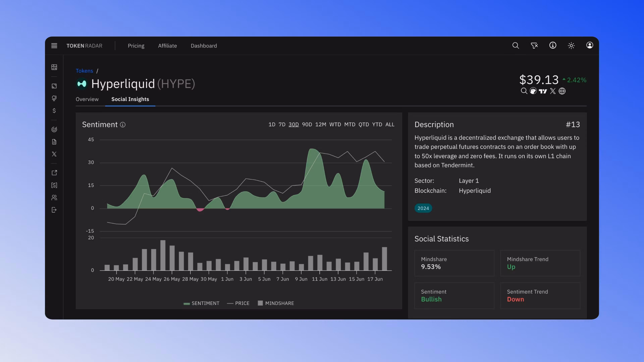This screenshot has width=644, height=362.
Task: Select the Social Insights tab
Action: [130, 99]
